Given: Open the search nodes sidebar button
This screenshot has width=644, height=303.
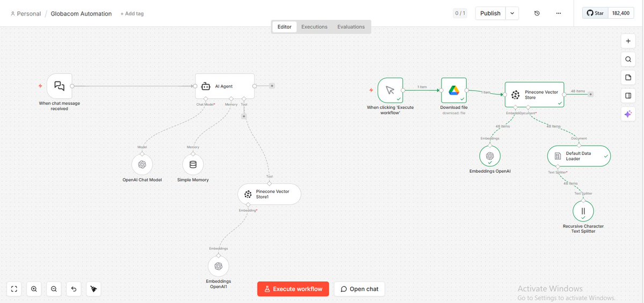Looking at the screenshot, I should pyautogui.click(x=628, y=59).
